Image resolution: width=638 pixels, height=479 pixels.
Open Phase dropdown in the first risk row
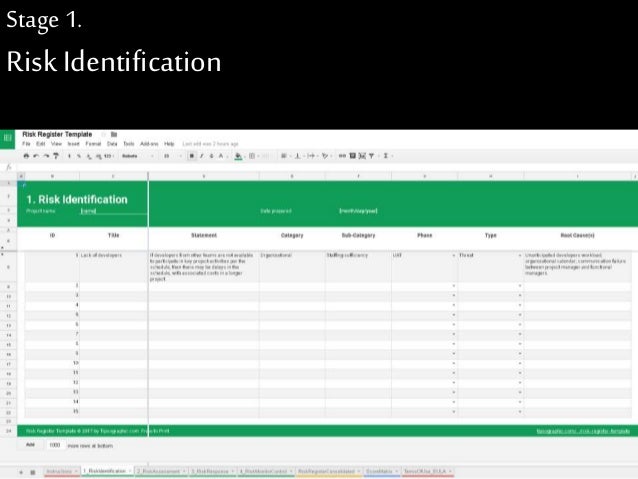coord(453,256)
